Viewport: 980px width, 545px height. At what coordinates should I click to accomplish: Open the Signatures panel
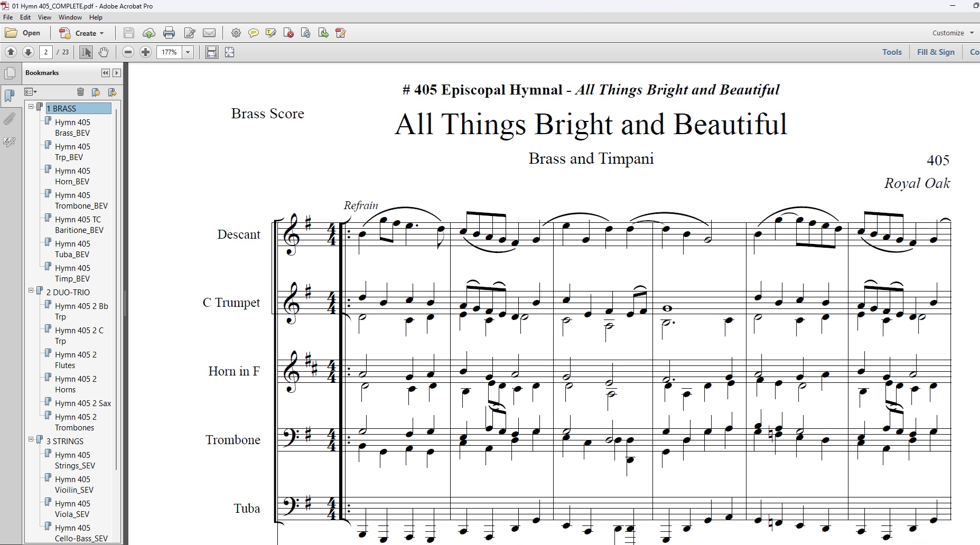(x=10, y=142)
